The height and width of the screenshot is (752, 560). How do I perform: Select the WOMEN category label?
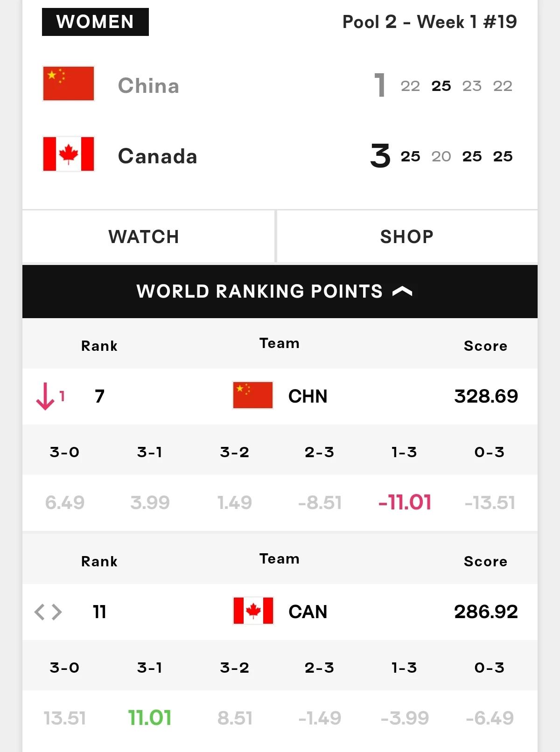[95, 22]
